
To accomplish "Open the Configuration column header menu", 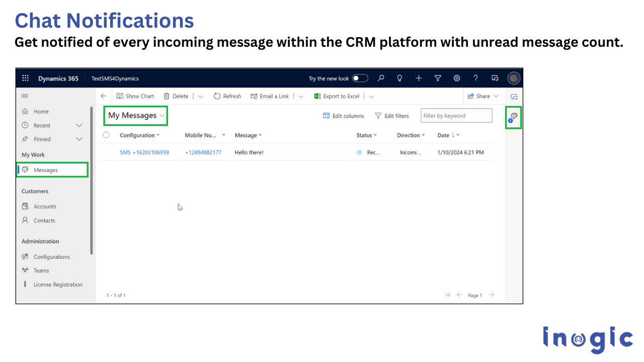I will 139,135.
